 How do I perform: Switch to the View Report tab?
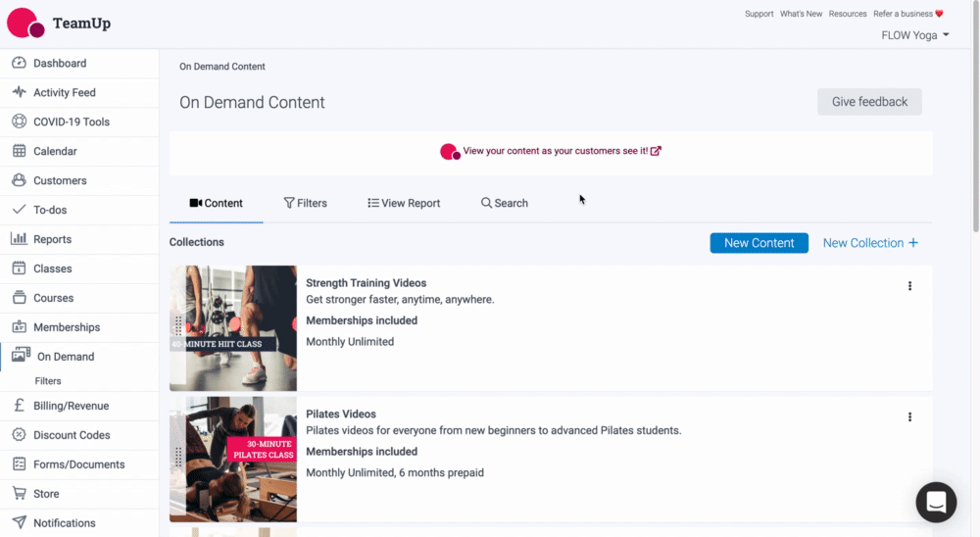coord(404,204)
